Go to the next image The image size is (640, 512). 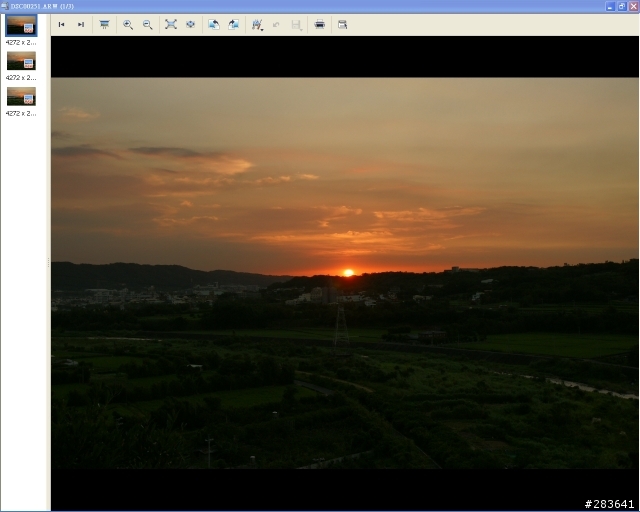coord(81,24)
